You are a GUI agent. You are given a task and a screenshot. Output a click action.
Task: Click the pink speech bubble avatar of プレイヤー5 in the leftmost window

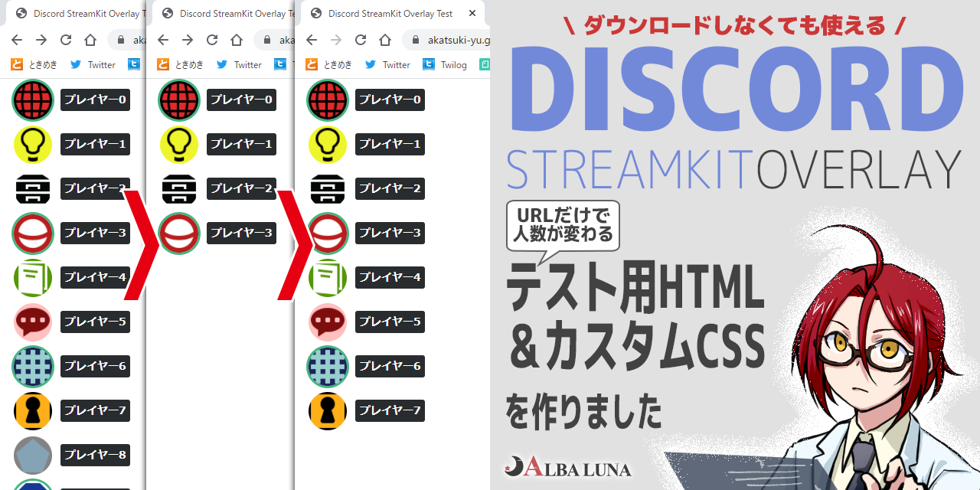pyautogui.click(x=33, y=322)
